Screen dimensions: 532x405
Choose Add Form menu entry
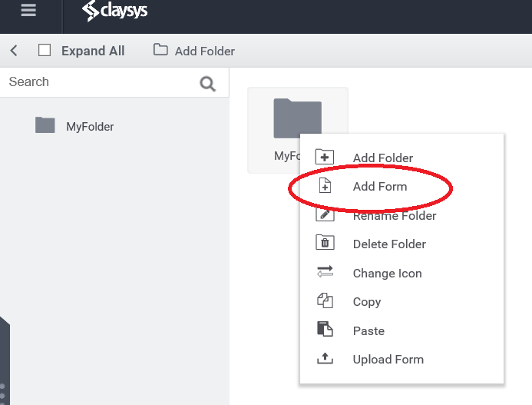coord(380,187)
